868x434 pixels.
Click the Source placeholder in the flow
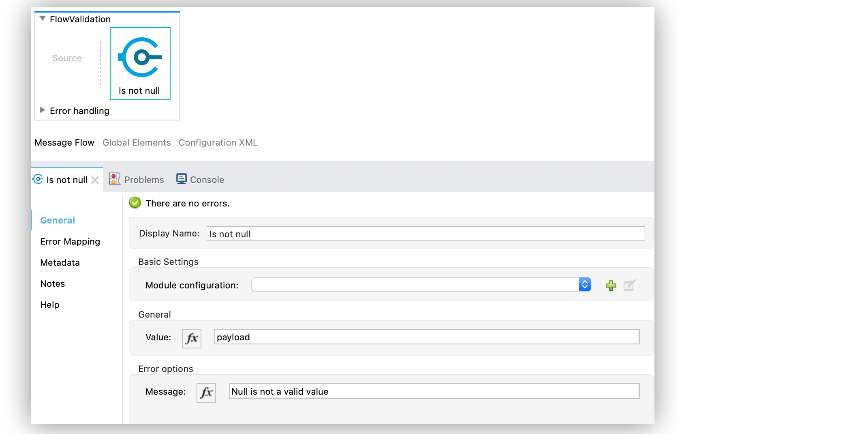tap(66, 58)
